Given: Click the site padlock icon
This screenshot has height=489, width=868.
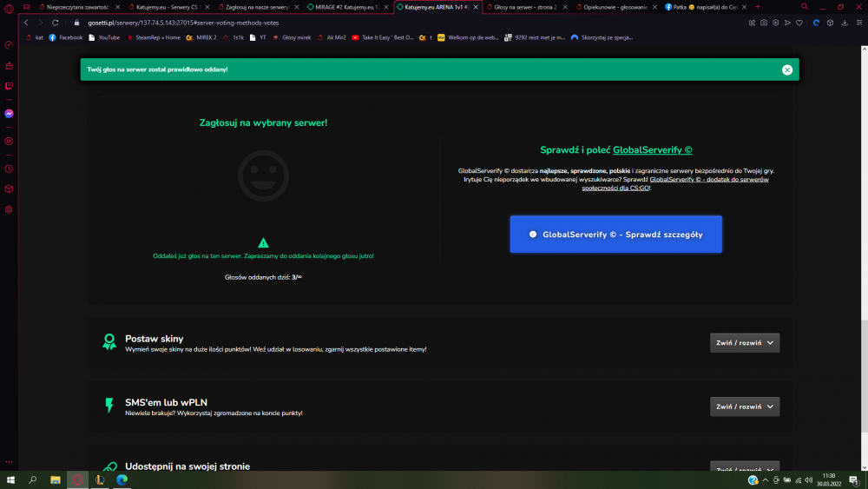Looking at the screenshot, I should click(77, 23).
